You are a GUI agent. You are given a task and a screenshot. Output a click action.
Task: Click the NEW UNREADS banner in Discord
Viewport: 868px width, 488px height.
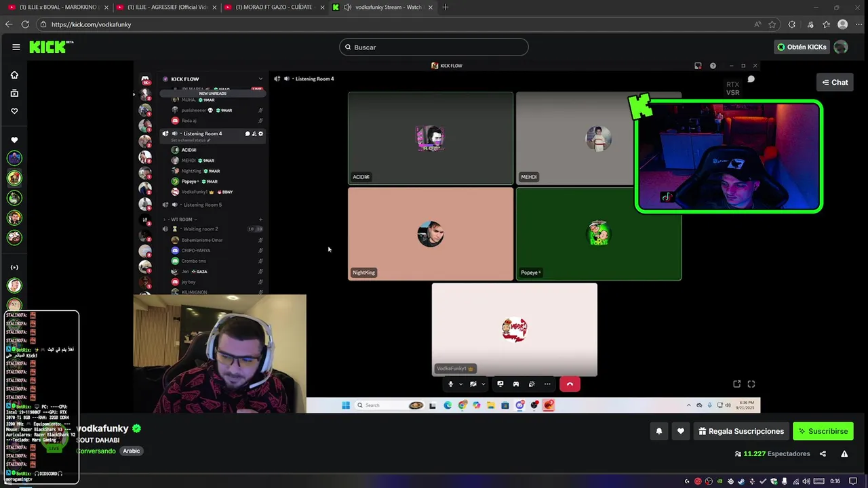click(x=212, y=94)
